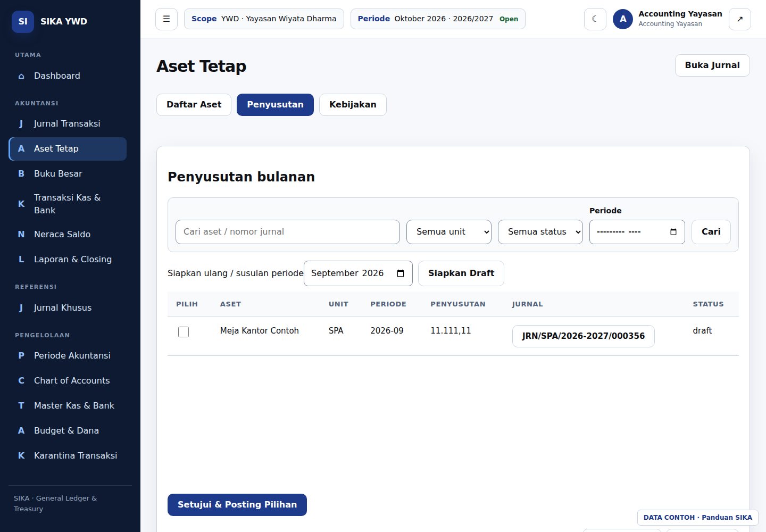Screen dimensions: 766x532
Task: Go to Jurnal Transaksi in sidebar
Action: coord(68,123)
